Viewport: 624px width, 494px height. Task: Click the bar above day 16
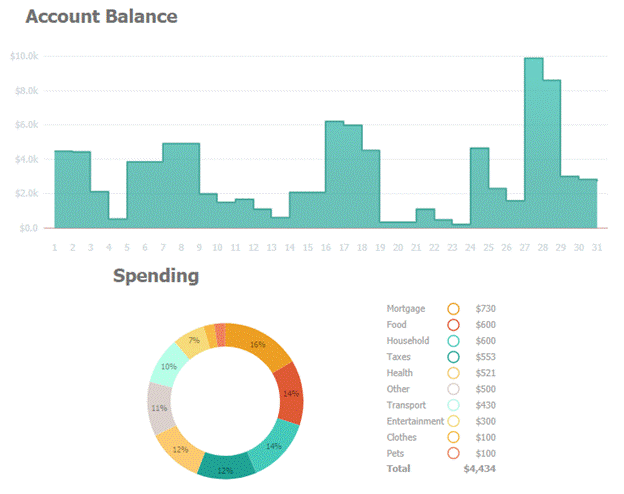(335, 175)
